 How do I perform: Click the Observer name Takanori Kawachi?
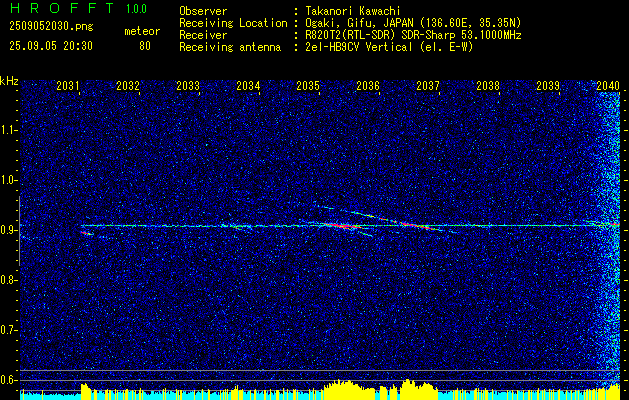click(x=351, y=11)
